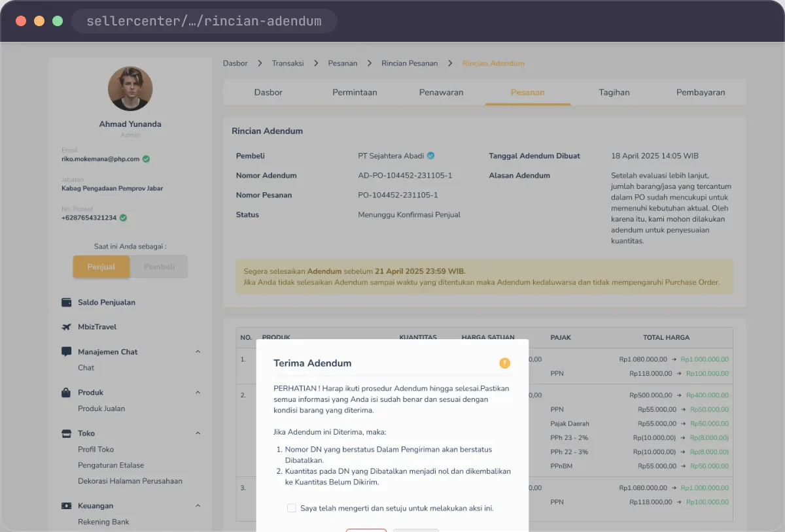This screenshot has width=785, height=532.
Task: Open the Tagihan tab
Action: click(614, 92)
